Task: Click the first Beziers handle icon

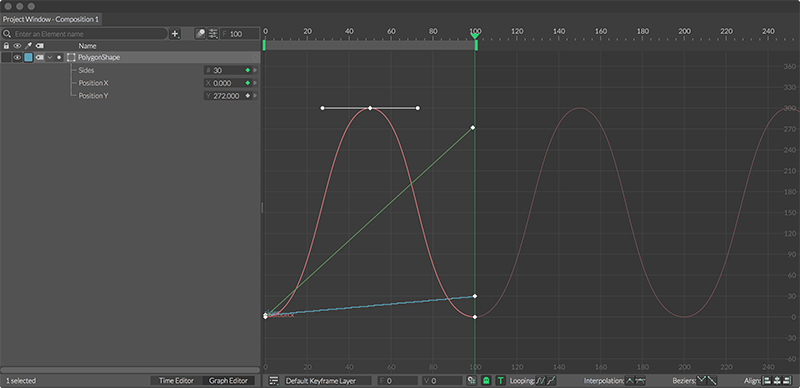Action: click(x=702, y=380)
